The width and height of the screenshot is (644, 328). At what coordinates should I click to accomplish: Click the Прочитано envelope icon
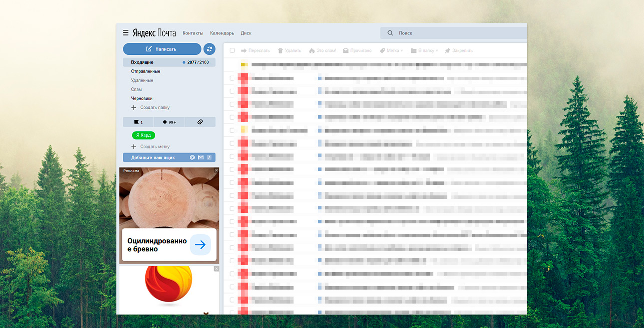coord(346,51)
